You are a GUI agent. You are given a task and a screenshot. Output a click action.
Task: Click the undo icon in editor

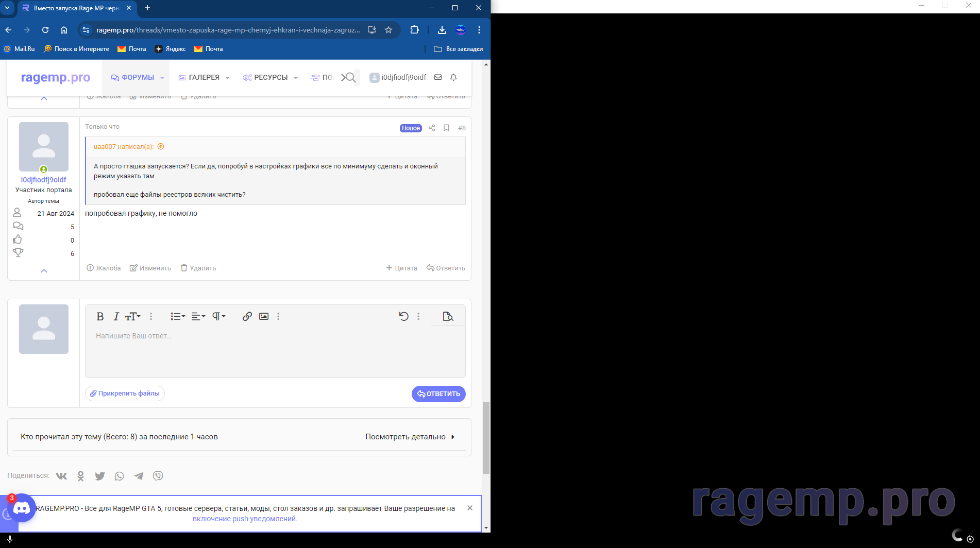tap(404, 316)
